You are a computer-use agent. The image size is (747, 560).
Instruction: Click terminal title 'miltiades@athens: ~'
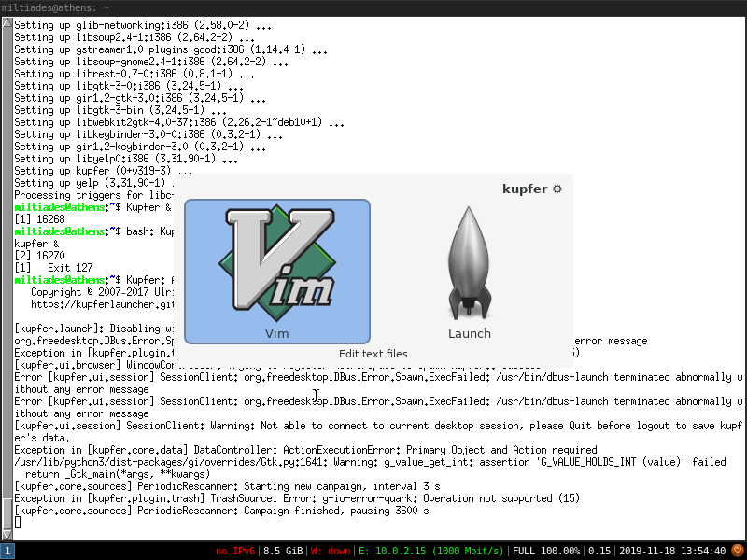coord(55,7)
